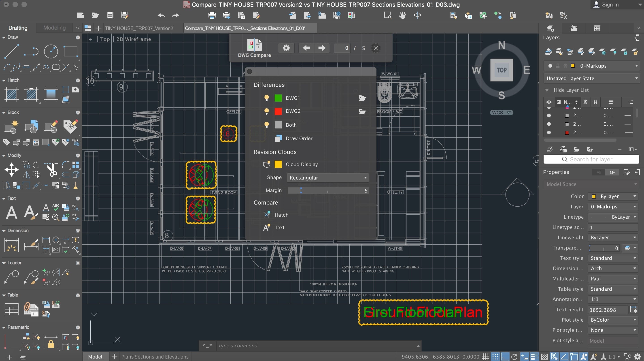Image resolution: width=644 pixels, height=361 pixels.
Task: Select the Line tool in Draw panel
Action: [11, 51]
